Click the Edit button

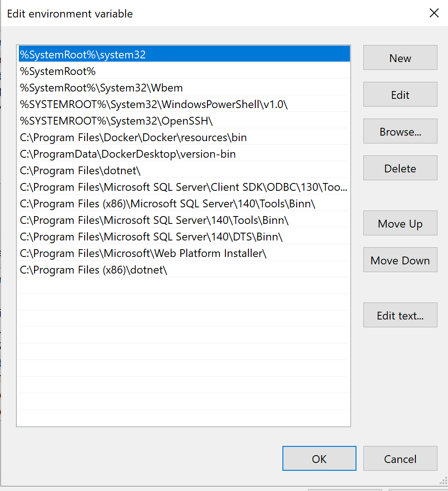pyautogui.click(x=400, y=94)
